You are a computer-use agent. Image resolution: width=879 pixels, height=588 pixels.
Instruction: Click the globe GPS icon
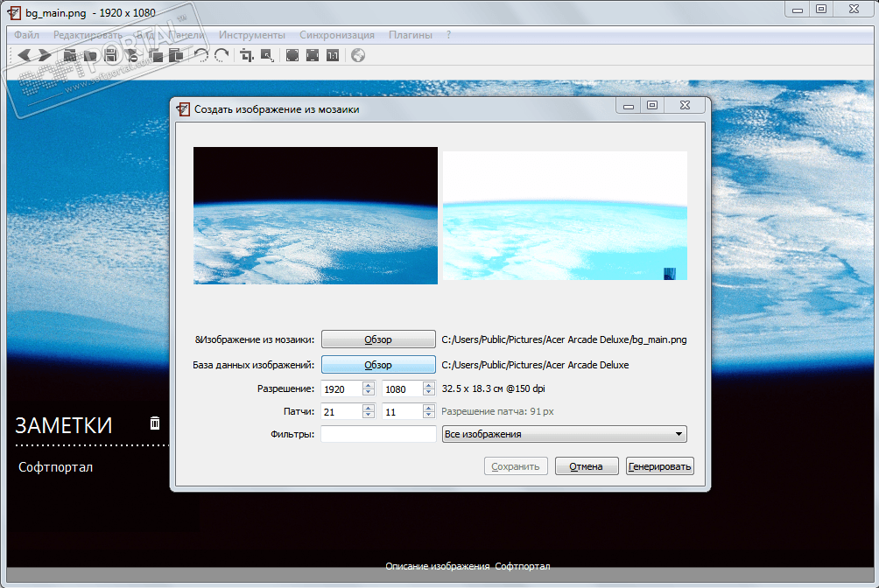pos(358,55)
